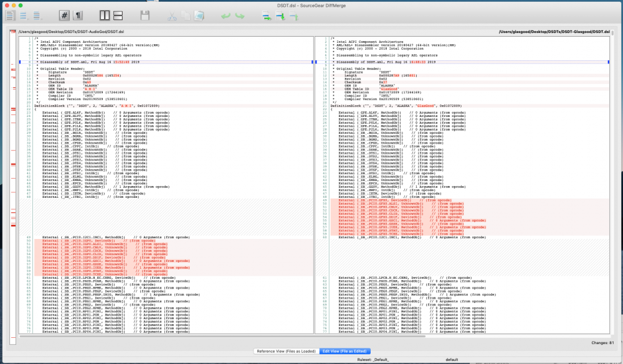623x364 pixels.
Task: Toggle whitespace display with the pilcrow button
Action: (78, 16)
